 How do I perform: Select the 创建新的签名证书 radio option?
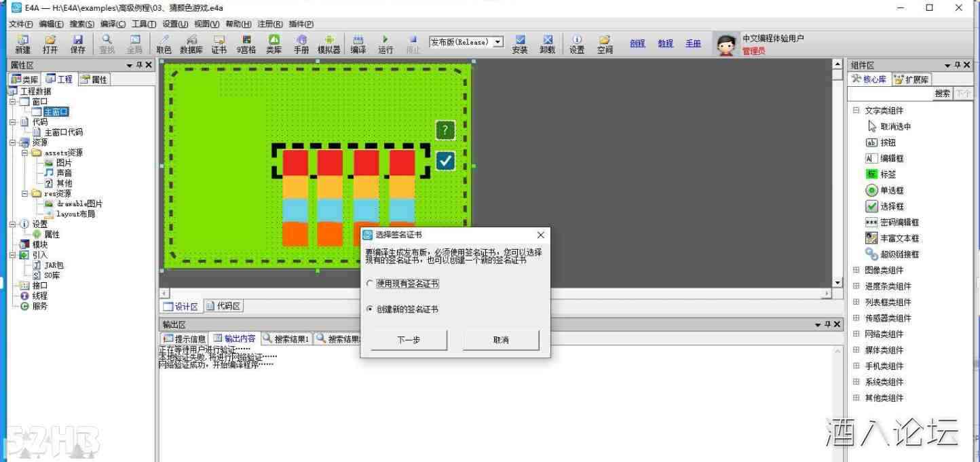370,309
